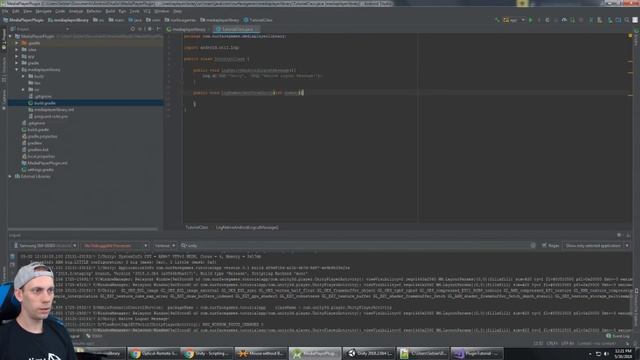Expand External Libraries node
Screen dimensions: 640x360
(10, 176)
